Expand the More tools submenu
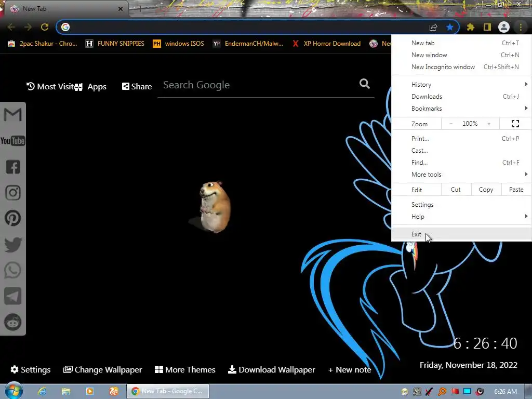532x399 pixels. point(461,175)
